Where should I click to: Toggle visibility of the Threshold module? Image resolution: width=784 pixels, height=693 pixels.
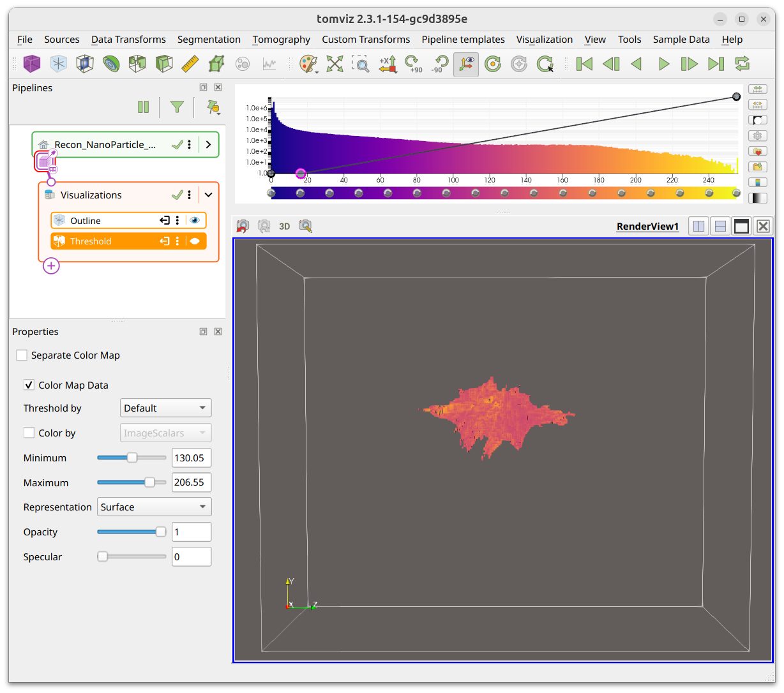pyautogui.click(x=195, y=241)
